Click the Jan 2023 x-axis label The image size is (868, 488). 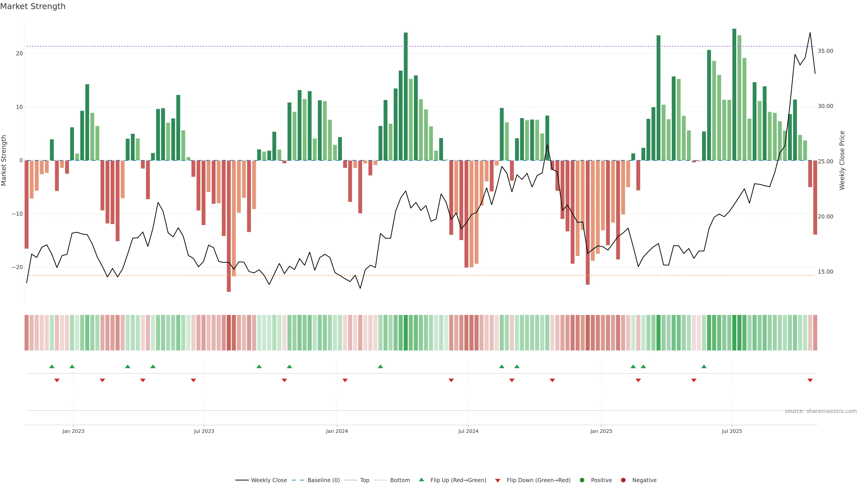[73, 431]
